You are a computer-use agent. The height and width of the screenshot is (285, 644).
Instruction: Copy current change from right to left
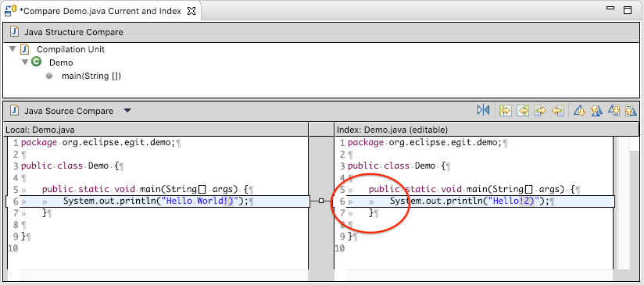point(557,110)
